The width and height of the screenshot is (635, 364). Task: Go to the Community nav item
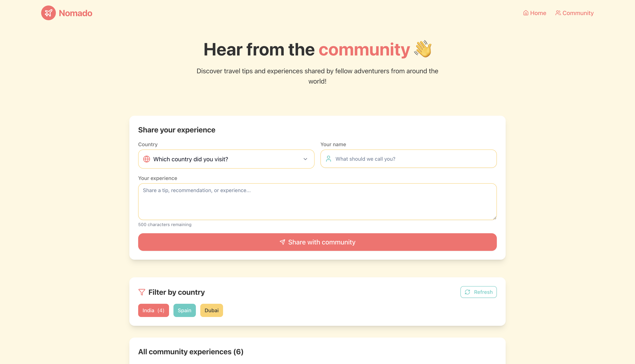[x=575, y=13]
